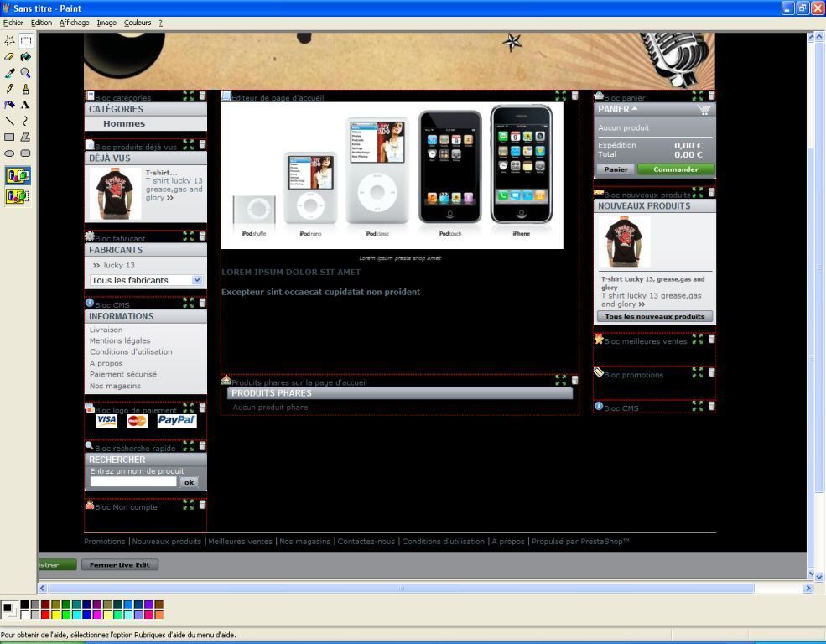Click the trash icon beside Bloc meilleures ventes
The width and height of the screenshot is (826, 644).
711,339
